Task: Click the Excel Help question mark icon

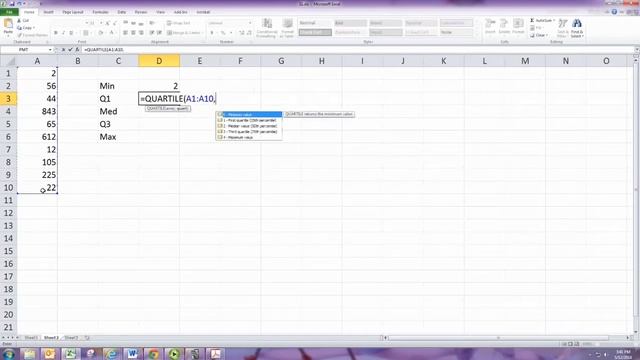Action: coord(614,12)
